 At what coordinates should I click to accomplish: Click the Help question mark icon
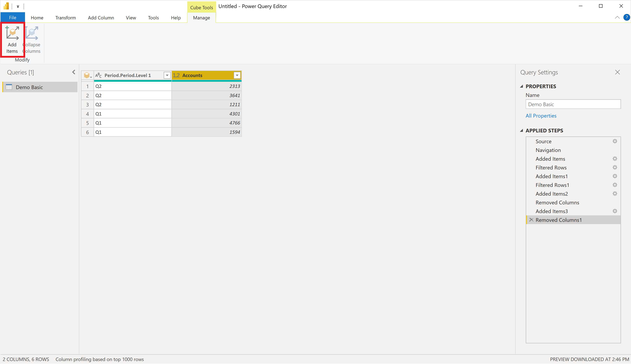(x=626, y=17)
